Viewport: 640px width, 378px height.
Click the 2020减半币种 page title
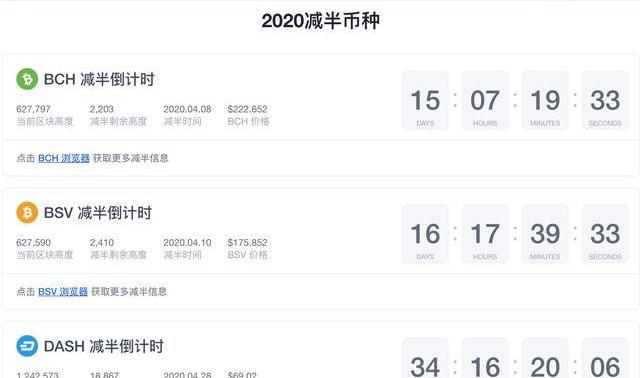[320, 21]
